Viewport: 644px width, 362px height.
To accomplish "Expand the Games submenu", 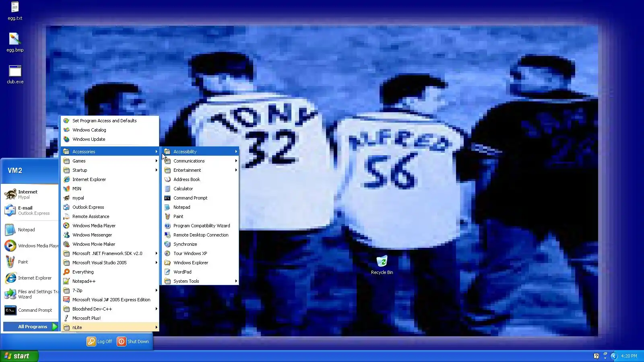I will pyautogui.click(x=110, y=161).
